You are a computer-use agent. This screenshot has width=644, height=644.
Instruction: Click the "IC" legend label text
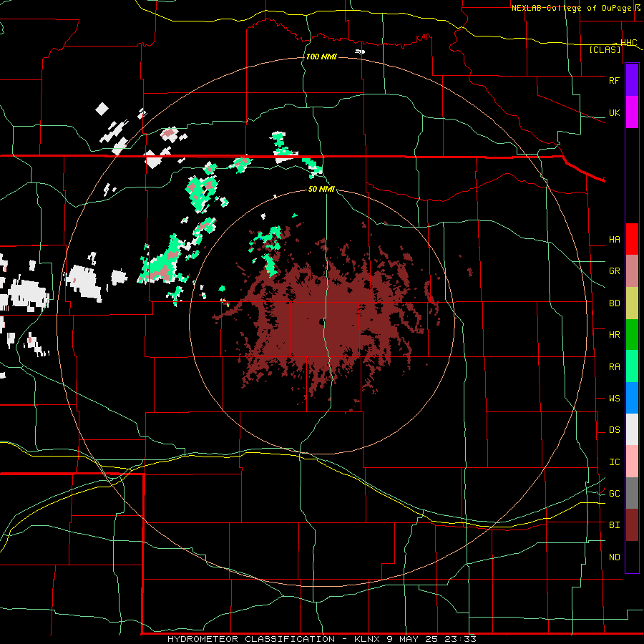(x=614, y=462)
